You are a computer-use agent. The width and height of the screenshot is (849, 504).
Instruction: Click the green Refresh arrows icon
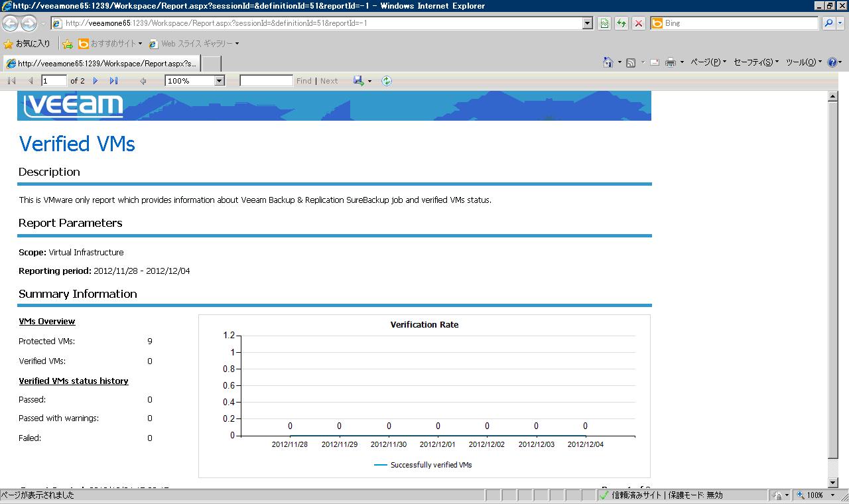[621, 23]
